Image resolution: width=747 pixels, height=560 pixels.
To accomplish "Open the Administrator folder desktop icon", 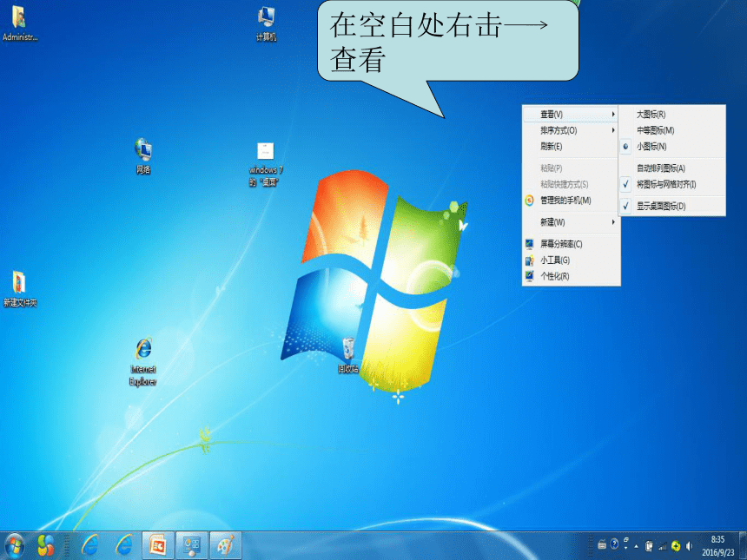I will tap(19, 23).
